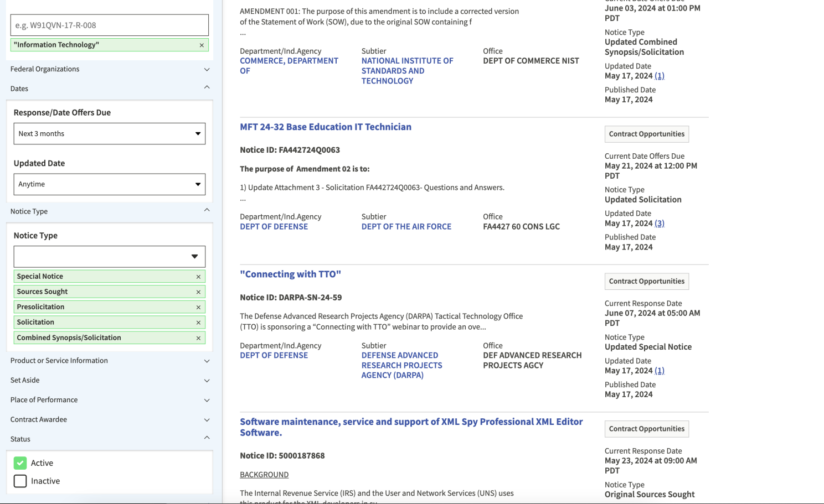Click Contract Opportunities tag on MFT 24-32

tap(647, 134)
